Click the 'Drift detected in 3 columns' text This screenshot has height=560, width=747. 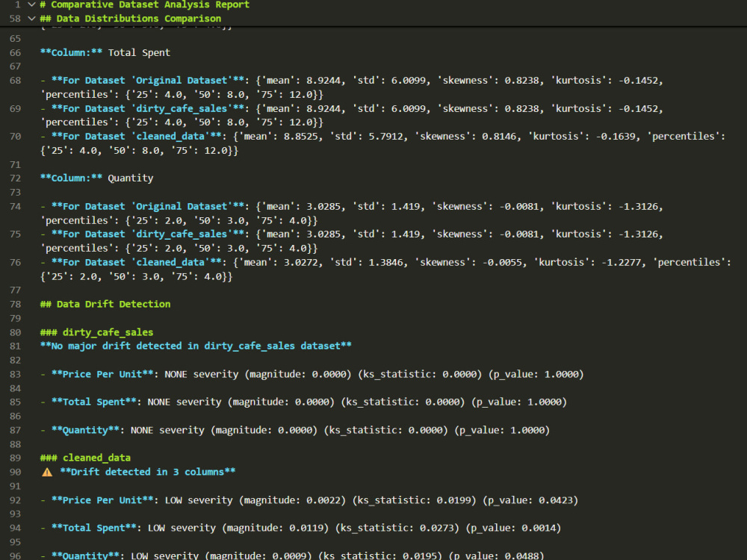[148, 472]
